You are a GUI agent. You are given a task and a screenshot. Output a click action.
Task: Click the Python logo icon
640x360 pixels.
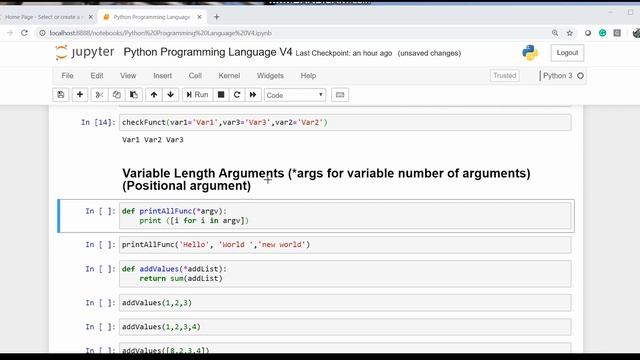point(530,53)
